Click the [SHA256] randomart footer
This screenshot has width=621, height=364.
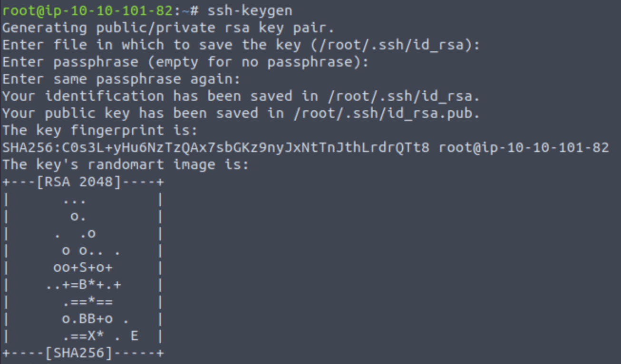coord(83,354)
